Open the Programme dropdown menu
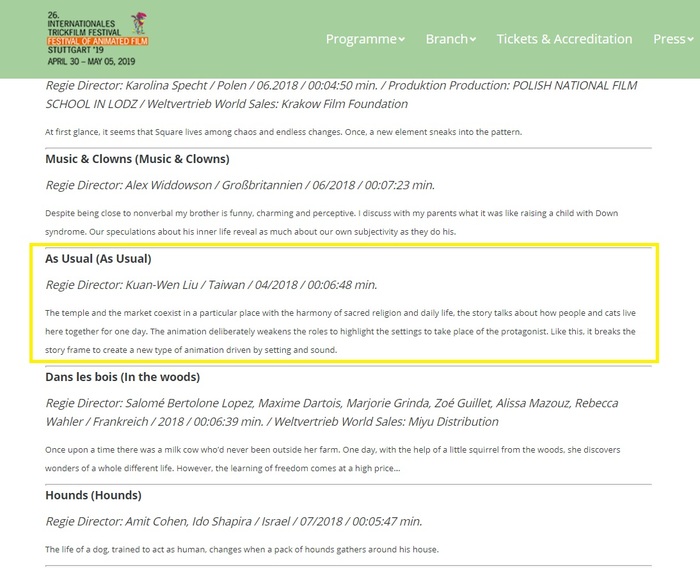Screen dimensions: 700x569 (365, 39)
